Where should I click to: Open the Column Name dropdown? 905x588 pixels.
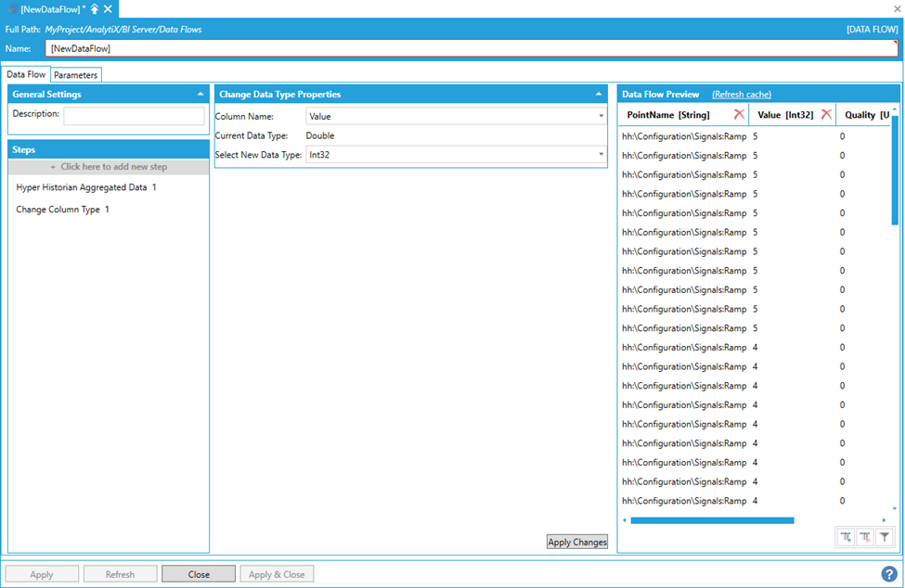(x=601, y=116)
